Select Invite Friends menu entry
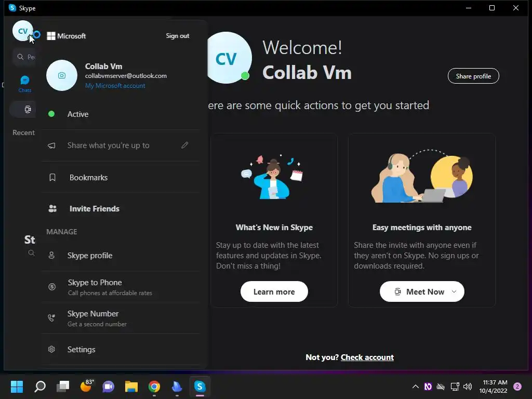Image resolution: width=532 pixels, height=399 pixels. pyautogui.click(x=121, y=209)
